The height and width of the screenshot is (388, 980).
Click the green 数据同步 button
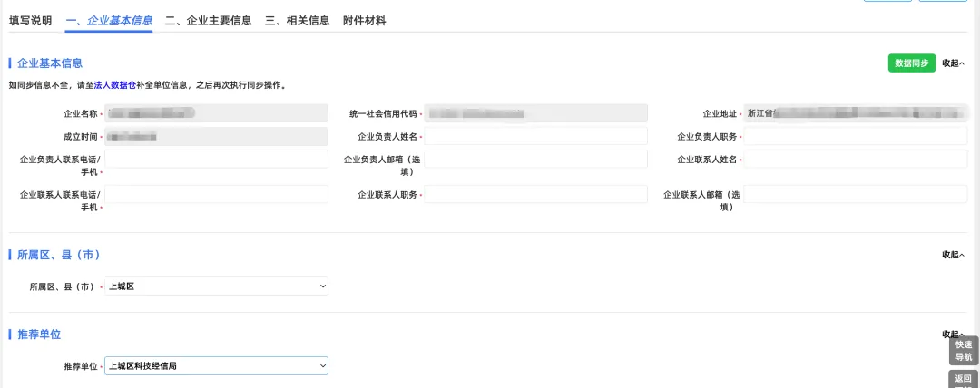911,63
